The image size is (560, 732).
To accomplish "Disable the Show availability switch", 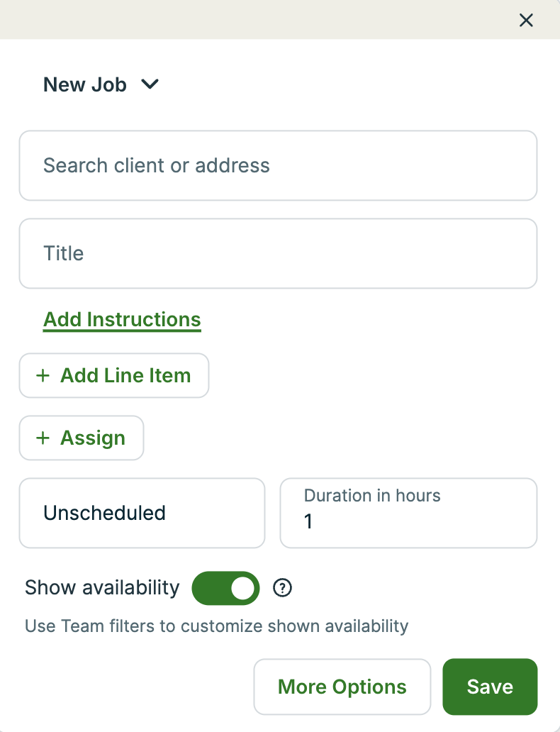I will click(225, 588).
